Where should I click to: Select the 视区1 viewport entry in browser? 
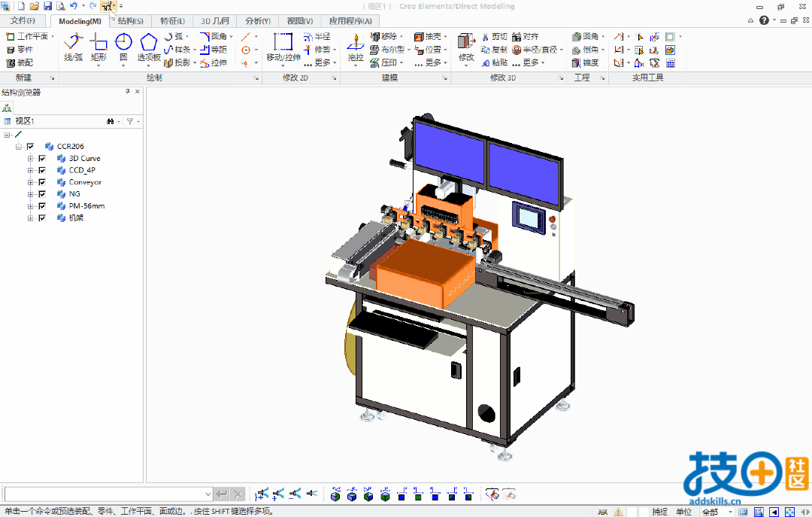coord(24,121)
